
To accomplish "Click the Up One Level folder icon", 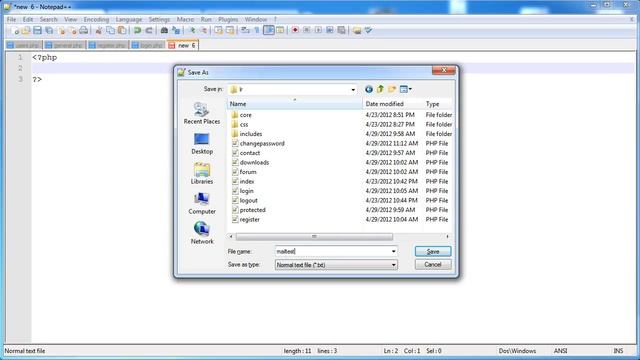I will tap(380, 89).
